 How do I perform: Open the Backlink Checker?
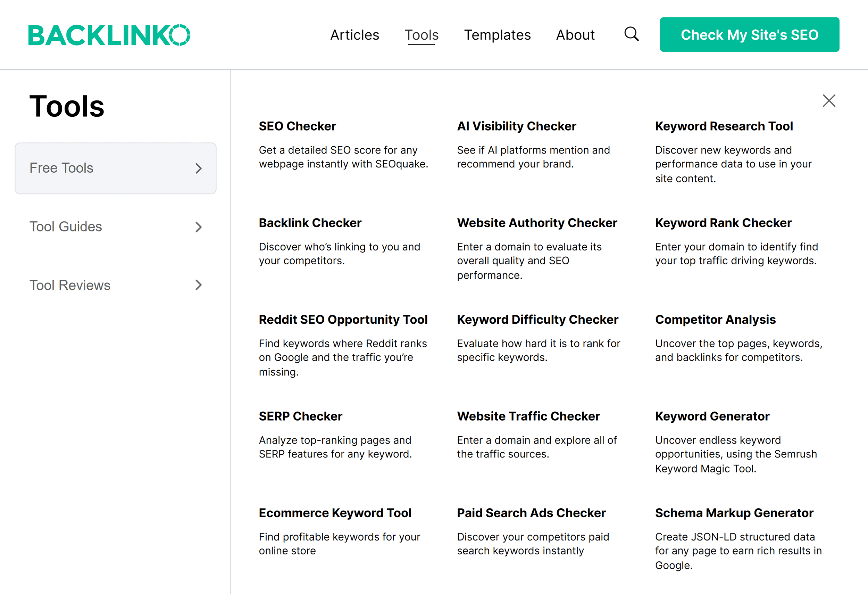310,223
